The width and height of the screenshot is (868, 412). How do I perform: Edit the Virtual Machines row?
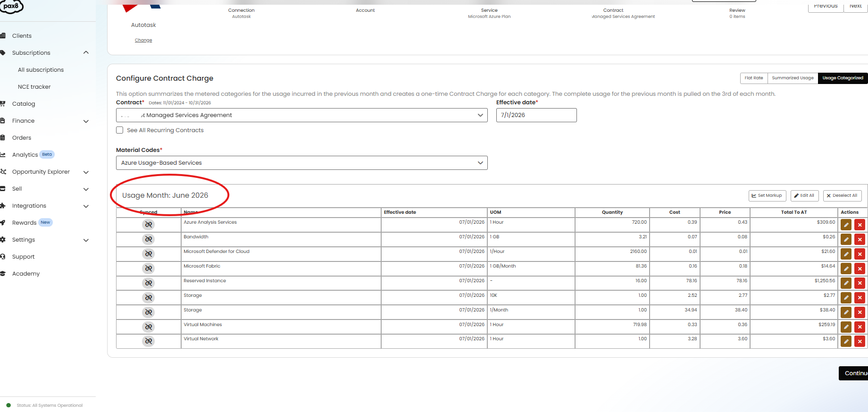point(846,327)
